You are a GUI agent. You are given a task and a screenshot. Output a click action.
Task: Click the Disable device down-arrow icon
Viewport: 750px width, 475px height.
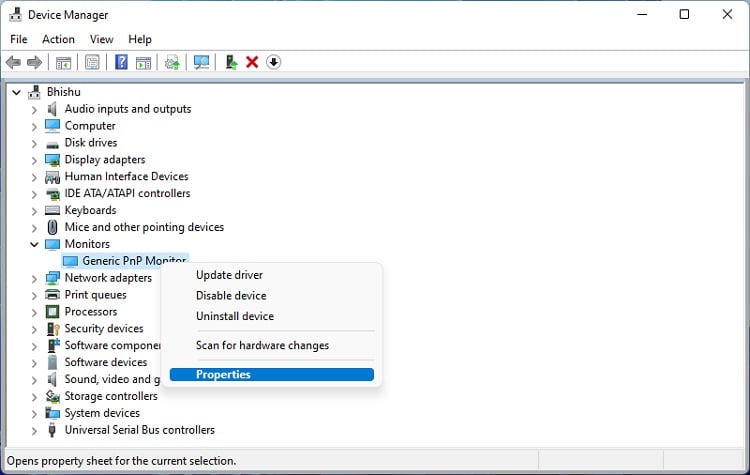point(274,62)
